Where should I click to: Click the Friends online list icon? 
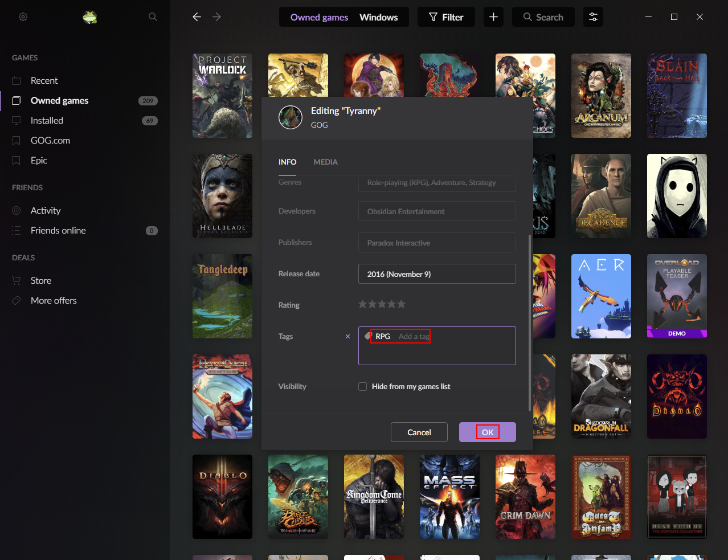(x=17, y=230)
